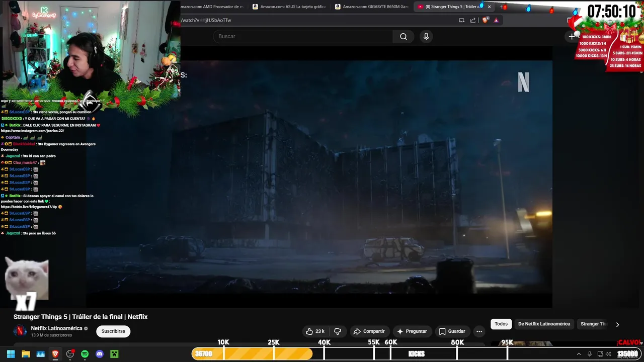Click the Netflix Latinoamérica channel avatar
This screenshot has height=362, width=644.
point(20,331)
